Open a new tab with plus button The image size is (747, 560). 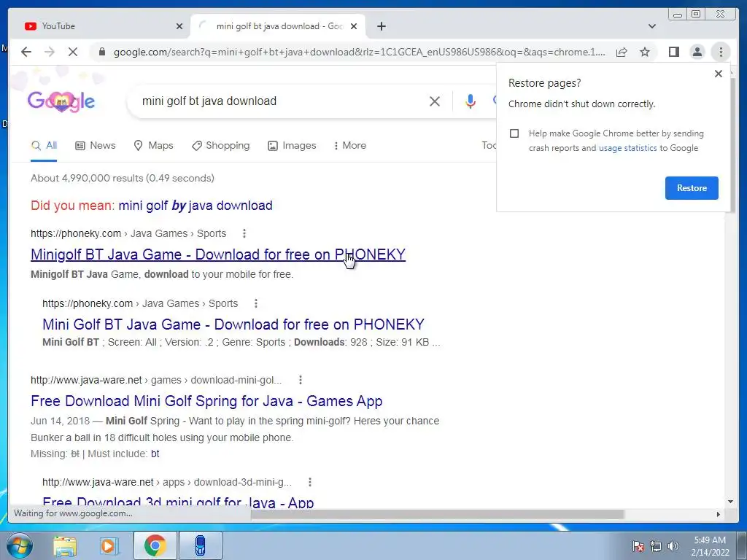381,26
